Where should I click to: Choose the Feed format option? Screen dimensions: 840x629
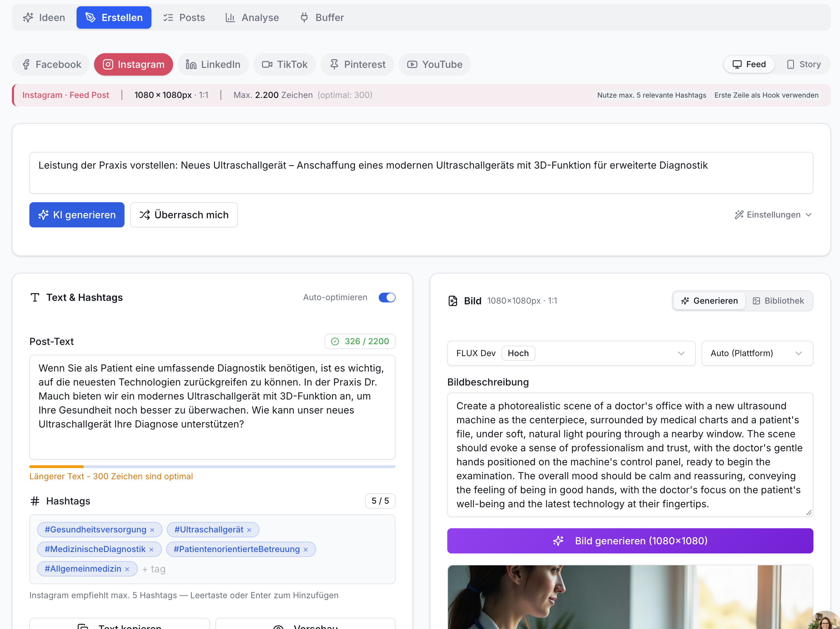point(749,64)
